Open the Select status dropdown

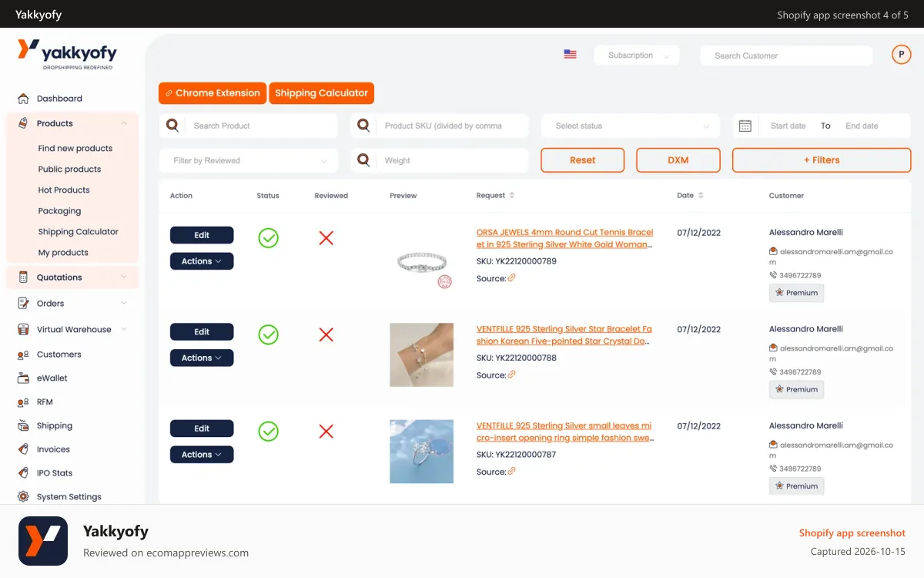pos(631,126)
